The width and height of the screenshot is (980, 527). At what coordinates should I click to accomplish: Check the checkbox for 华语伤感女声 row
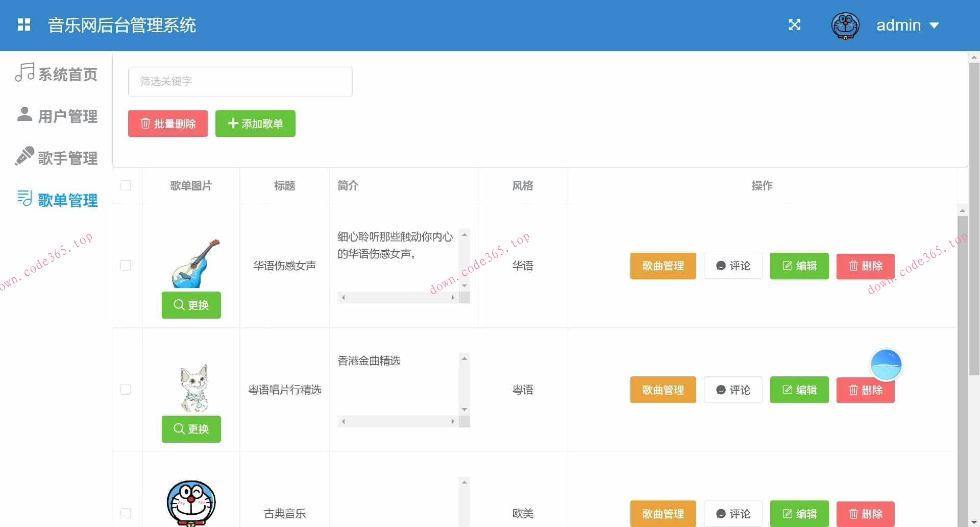coord(126,265)
